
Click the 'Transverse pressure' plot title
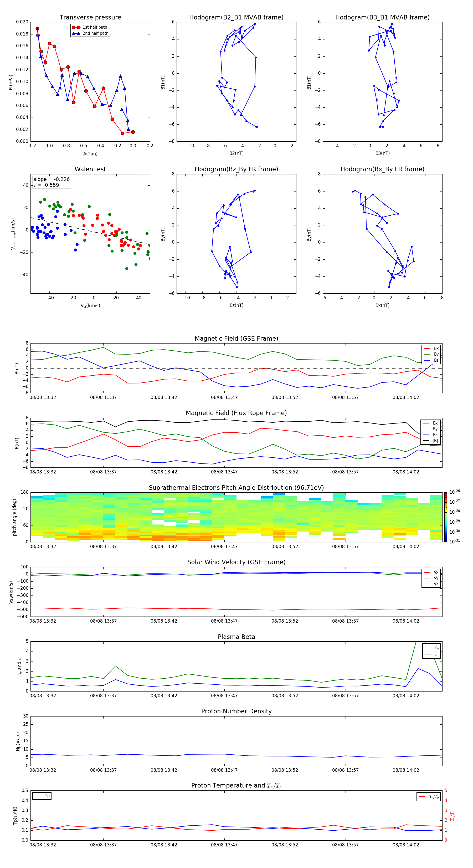90,18
